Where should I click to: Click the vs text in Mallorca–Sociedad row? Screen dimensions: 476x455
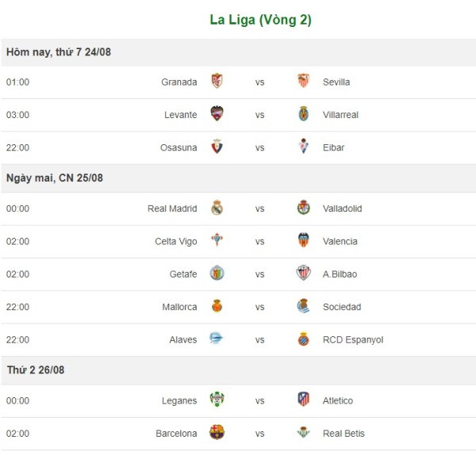259,307
